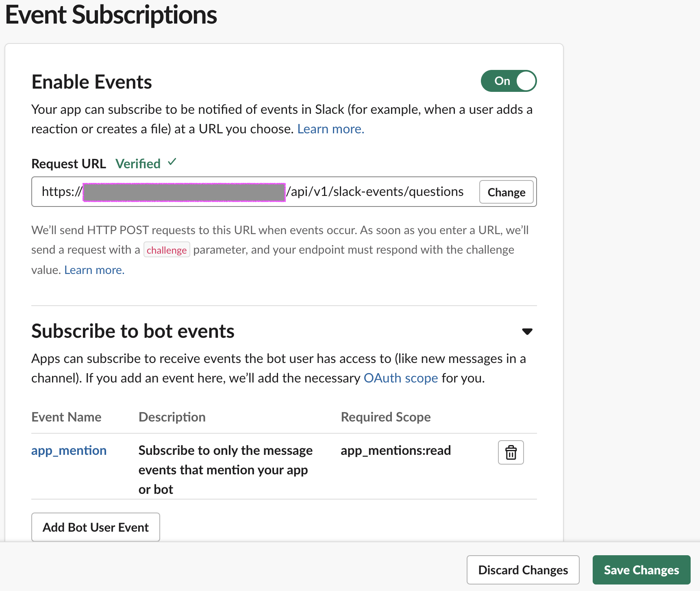Click the green Verified checkmark icon

pos(172,162)
